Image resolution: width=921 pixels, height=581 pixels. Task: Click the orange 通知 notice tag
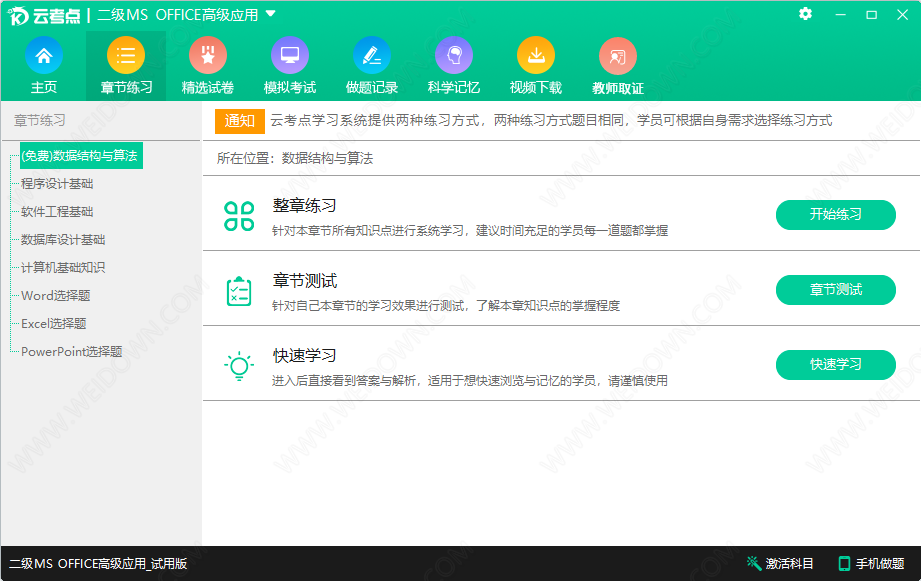[x=240, y=121]
